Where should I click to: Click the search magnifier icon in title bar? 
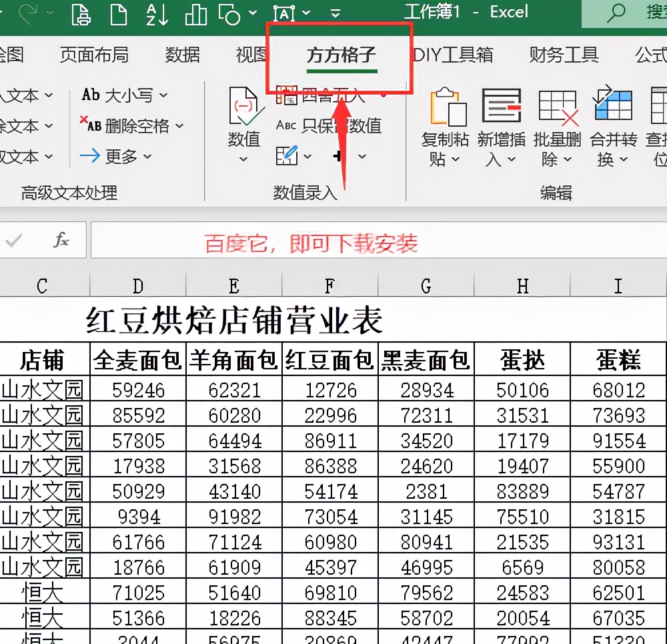pos(616,13)
